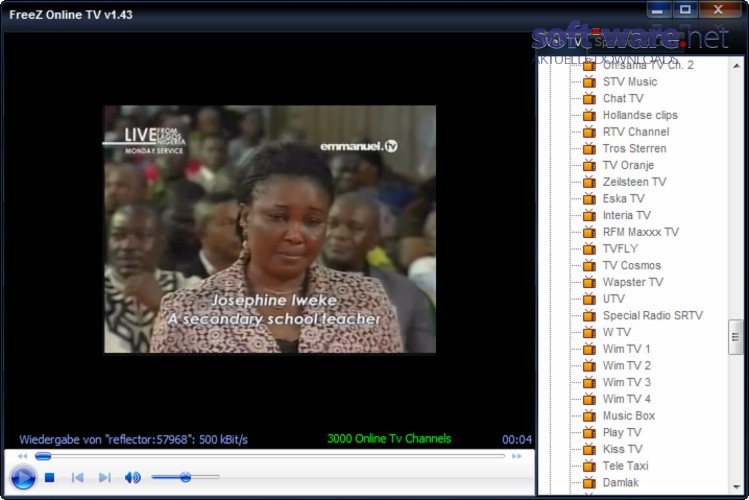Tune to Wim TV 2
Screen dimensions: 749x500
click(627, 366)
